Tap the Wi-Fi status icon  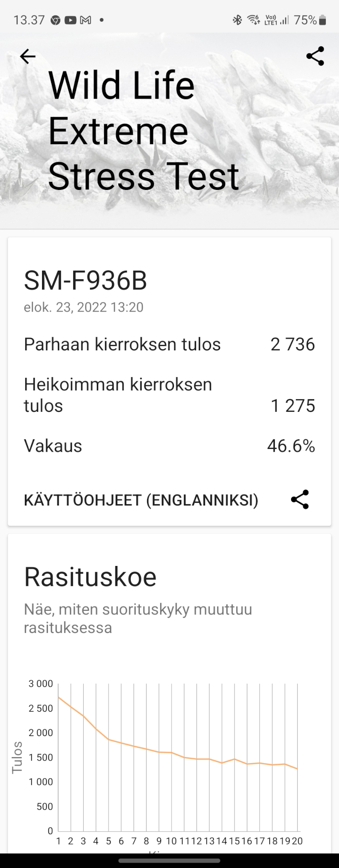pyautogui.click(x=253, y=20)
